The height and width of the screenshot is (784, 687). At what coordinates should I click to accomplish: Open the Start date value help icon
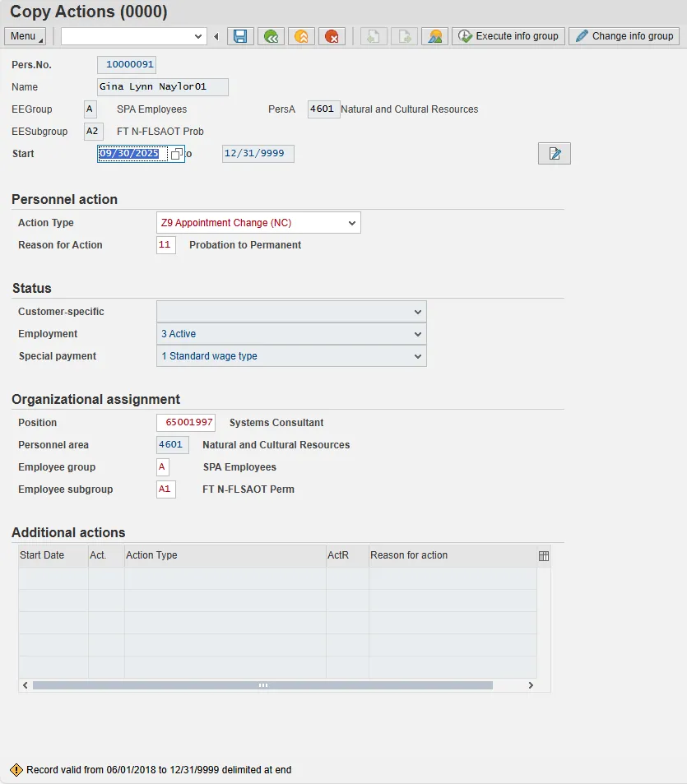click(177, 154)
